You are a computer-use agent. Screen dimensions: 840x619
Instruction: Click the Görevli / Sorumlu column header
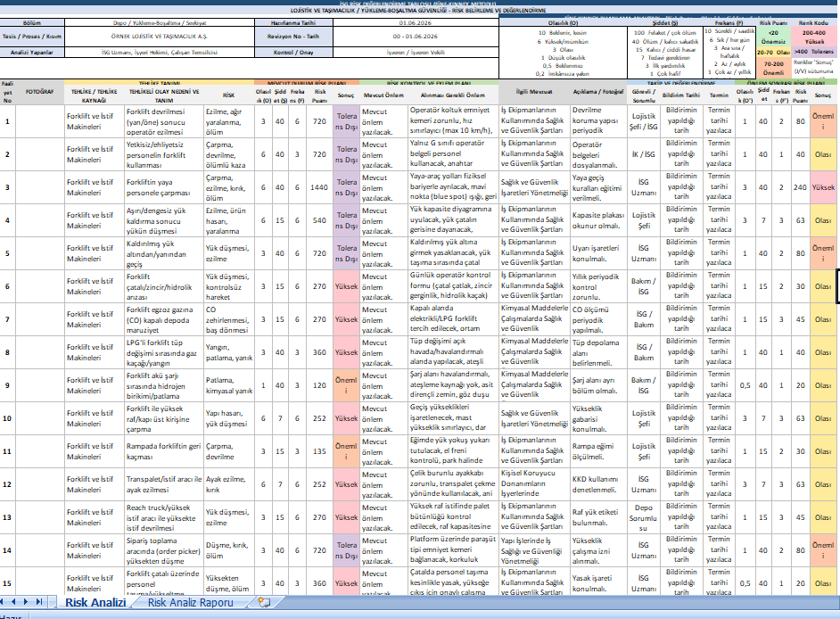coord(644,95)
